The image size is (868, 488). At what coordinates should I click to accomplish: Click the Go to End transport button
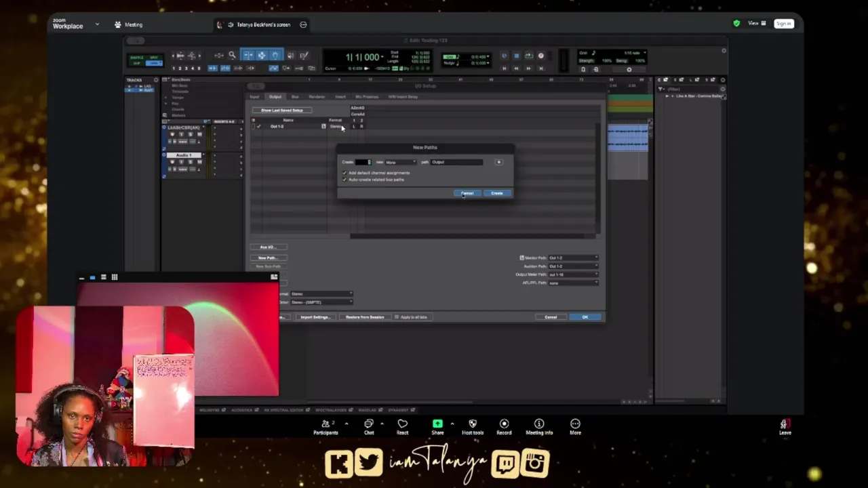(x=540, y=68)
